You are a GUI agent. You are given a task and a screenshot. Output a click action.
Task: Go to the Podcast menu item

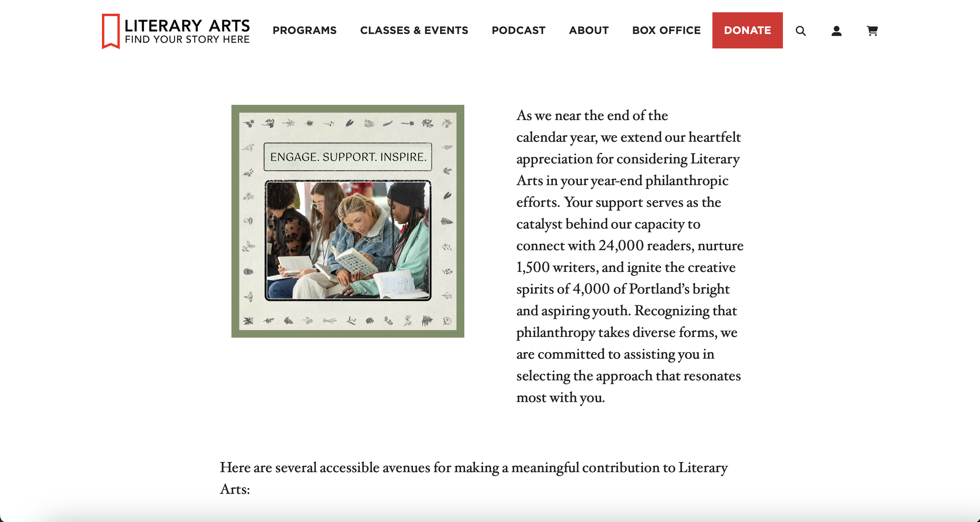(519, 30)
